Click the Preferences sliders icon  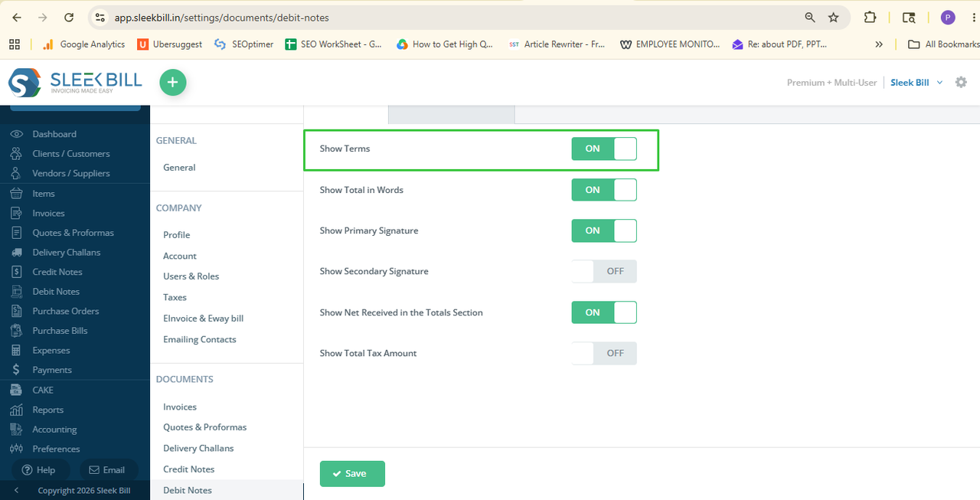[16, 449]
